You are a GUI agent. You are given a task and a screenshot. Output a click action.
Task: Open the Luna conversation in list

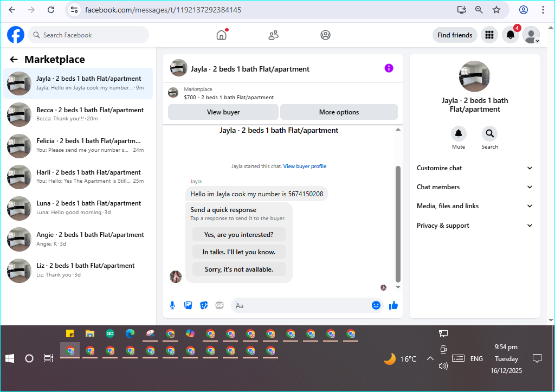(78, 208)
